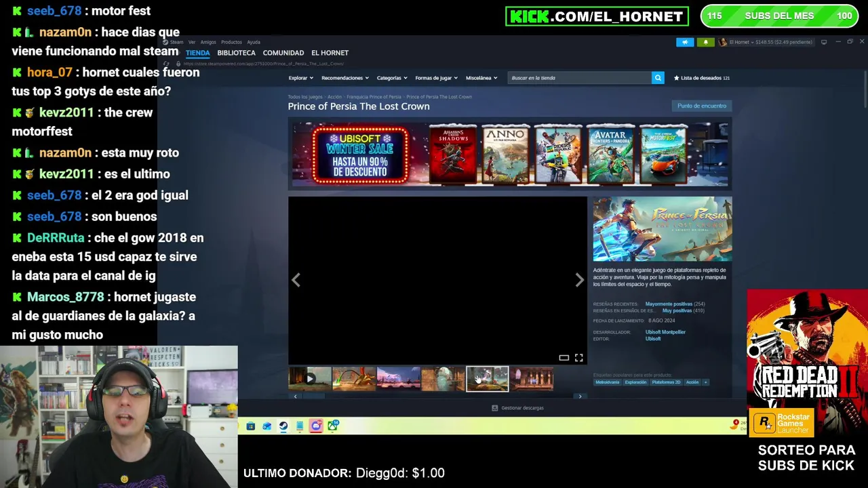Viewport: 868px width, 488px height.
Task: Open Outlook from the taskbar
Action: (x=267, y=426)
